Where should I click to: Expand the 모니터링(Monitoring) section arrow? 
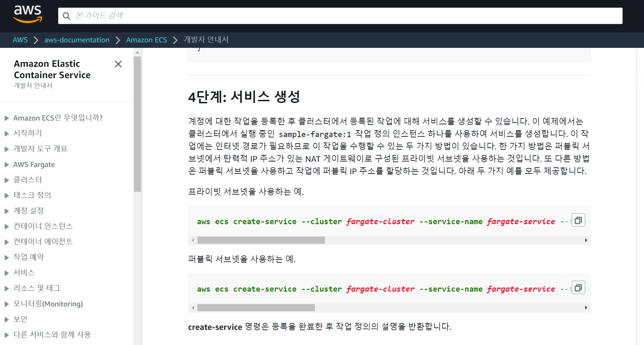7,304
